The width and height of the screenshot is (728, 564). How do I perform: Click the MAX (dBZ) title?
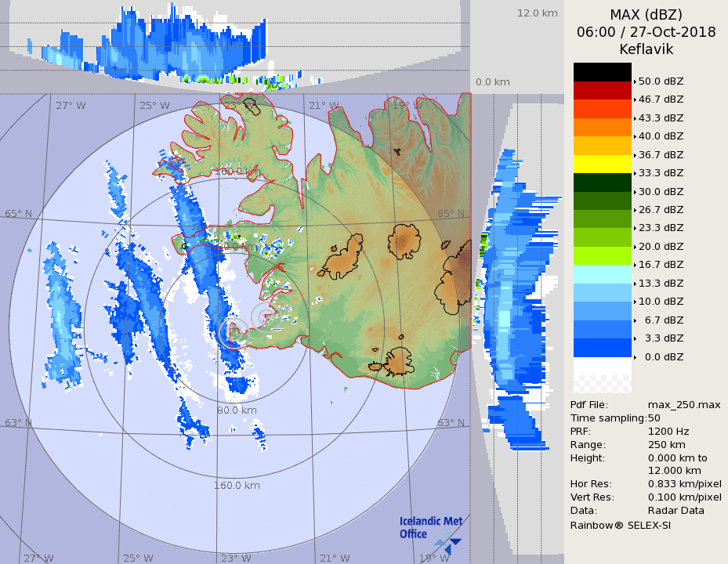pos(646,15)
